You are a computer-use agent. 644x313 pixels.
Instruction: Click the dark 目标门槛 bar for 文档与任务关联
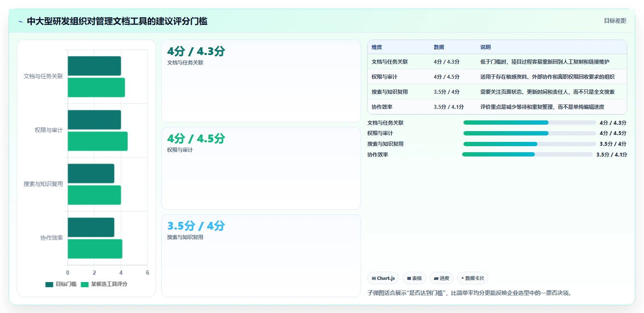point(94,66)
